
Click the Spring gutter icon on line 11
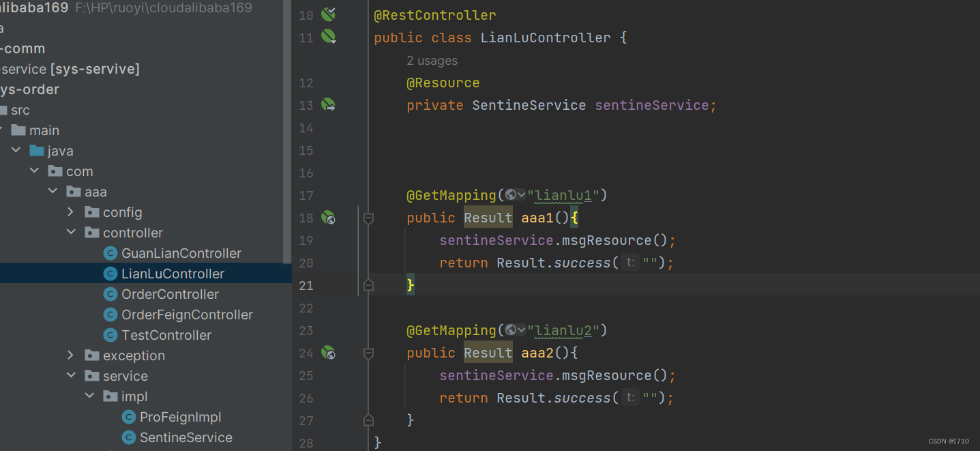click(328, 37)
